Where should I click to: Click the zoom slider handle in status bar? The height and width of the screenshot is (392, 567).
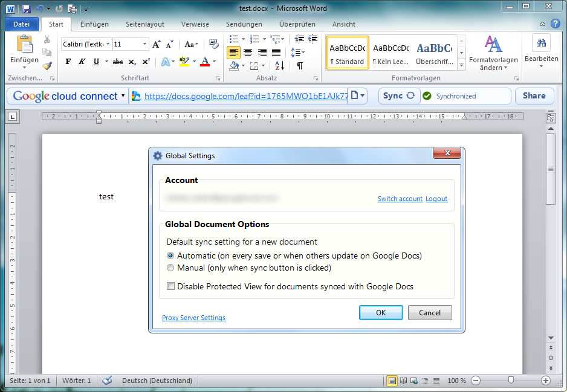click(511, 380)
